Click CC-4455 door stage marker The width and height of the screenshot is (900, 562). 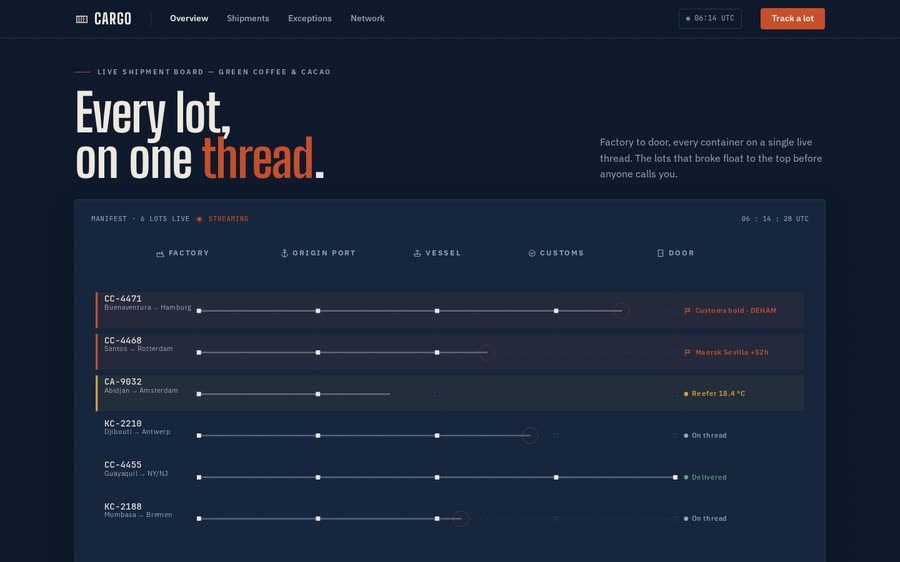click(675, 477)
